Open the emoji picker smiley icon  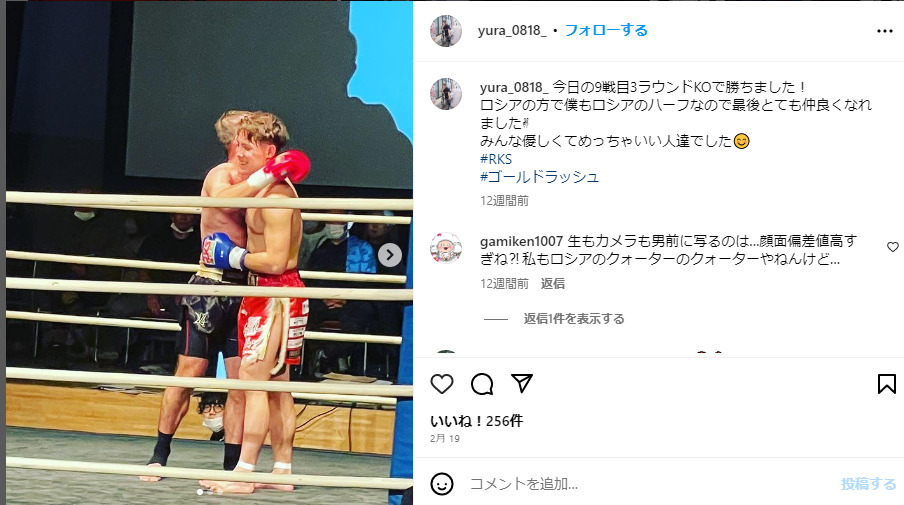pos(442,484)
